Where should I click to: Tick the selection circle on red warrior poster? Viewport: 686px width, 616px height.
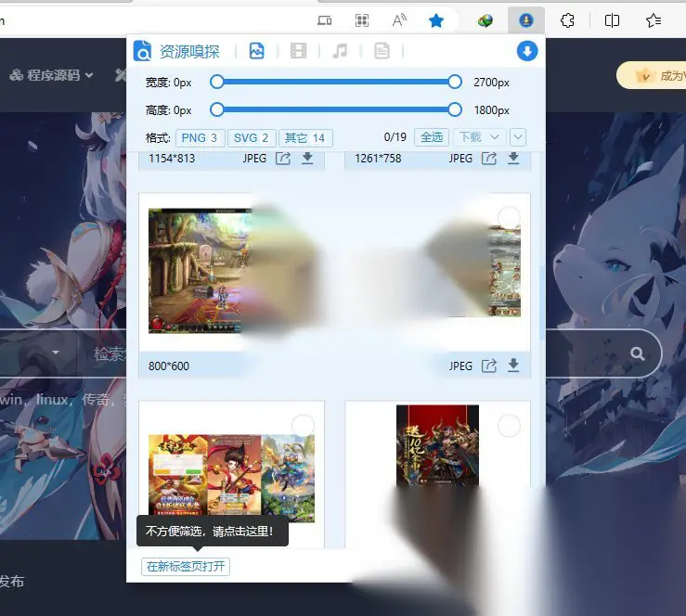(509, 426)
